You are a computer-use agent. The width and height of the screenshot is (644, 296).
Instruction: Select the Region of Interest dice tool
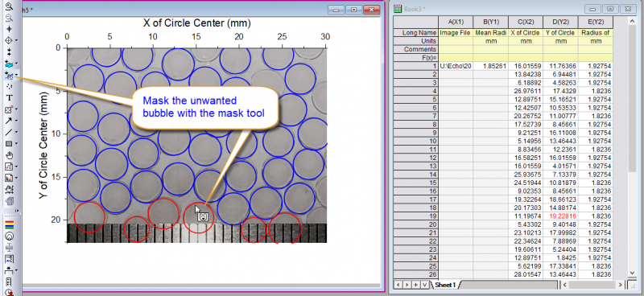coord(9,109)
